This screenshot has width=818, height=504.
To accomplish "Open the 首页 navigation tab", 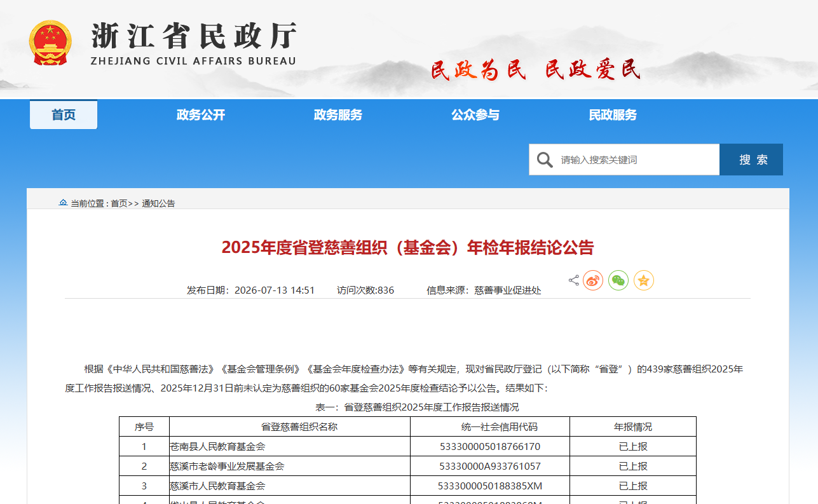I will coord(64,115).
